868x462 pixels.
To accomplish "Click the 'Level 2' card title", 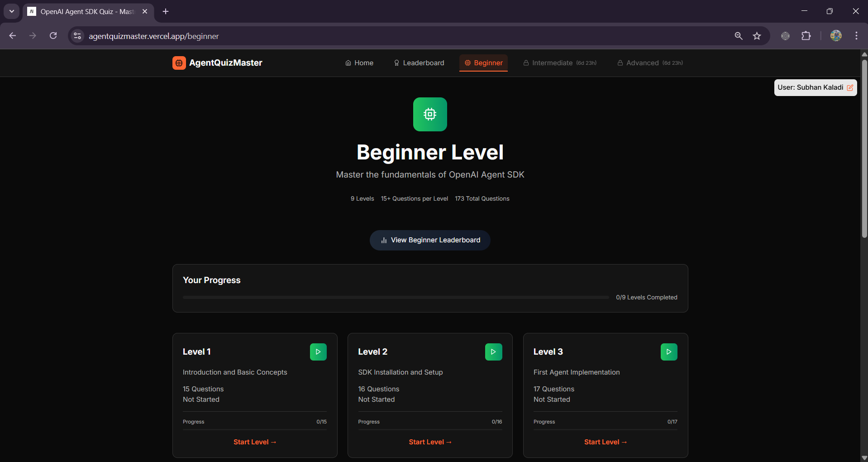I will click(x=372, y=352).
